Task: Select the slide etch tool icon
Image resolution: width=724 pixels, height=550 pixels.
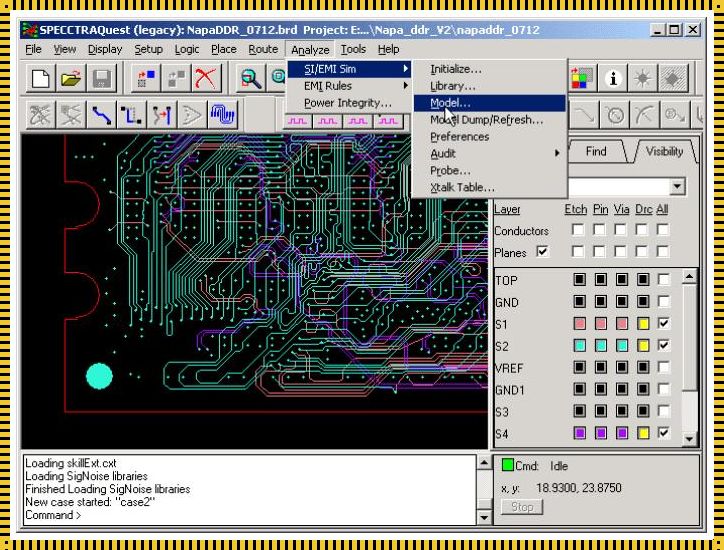Action: click(132, 115)
